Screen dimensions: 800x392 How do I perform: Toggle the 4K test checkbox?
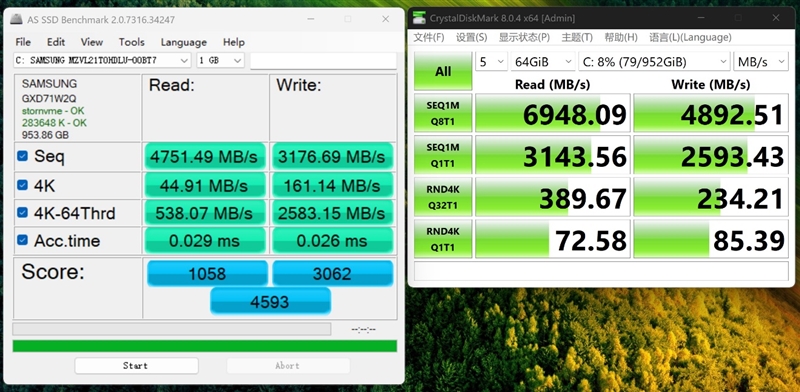(x=22, y=185)
